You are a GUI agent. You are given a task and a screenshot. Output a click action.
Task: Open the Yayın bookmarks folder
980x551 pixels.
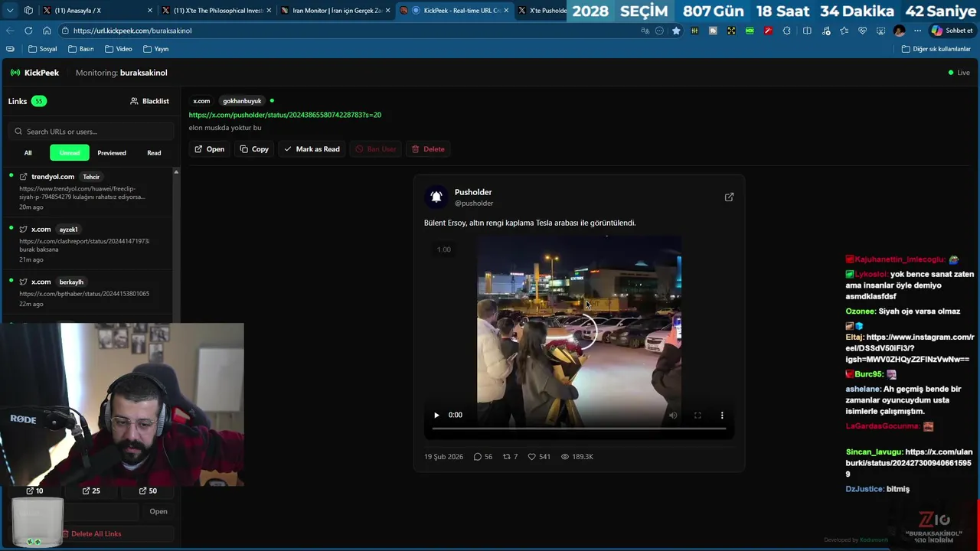tap(155, 49)
